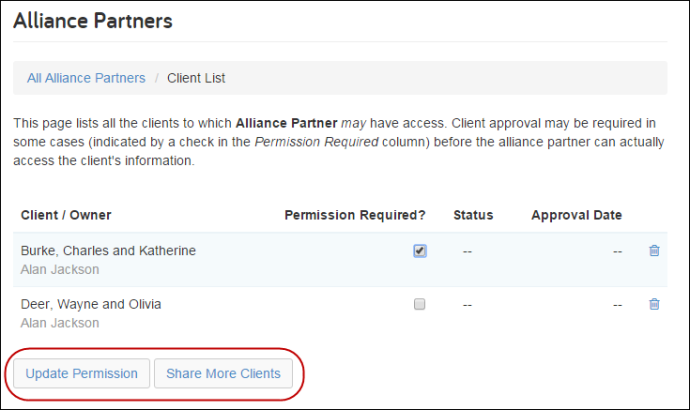
Task: Click the Status column header
Action: [473, 215]
